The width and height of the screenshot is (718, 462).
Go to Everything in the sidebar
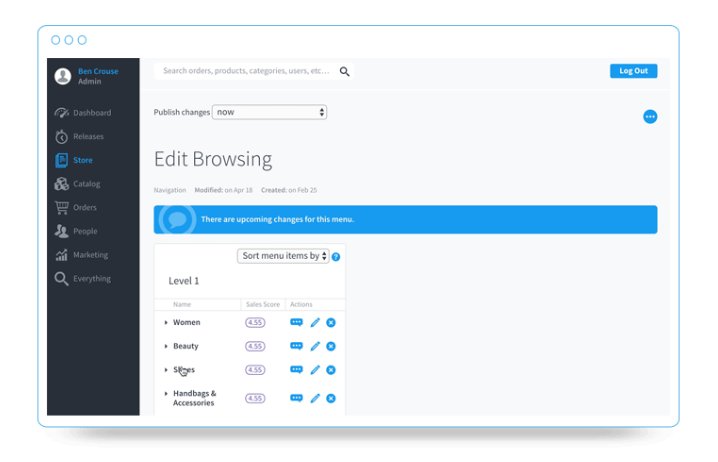[92, 278]
